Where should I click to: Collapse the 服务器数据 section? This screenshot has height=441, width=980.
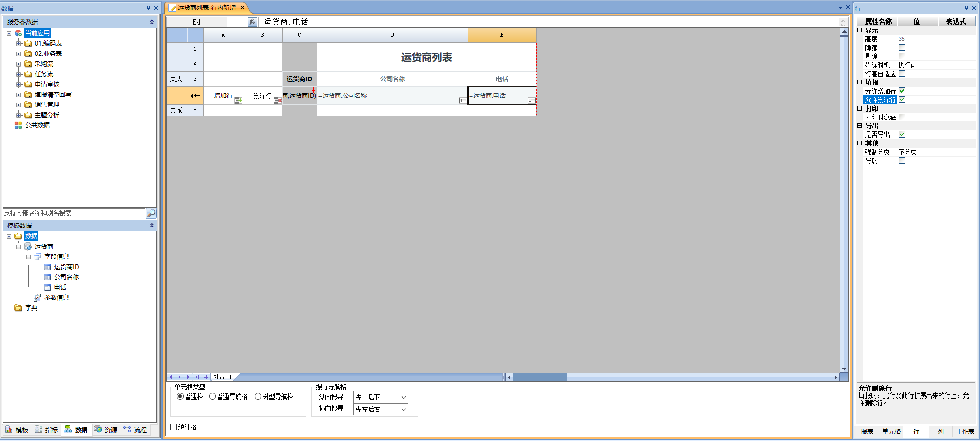[152, 22]
